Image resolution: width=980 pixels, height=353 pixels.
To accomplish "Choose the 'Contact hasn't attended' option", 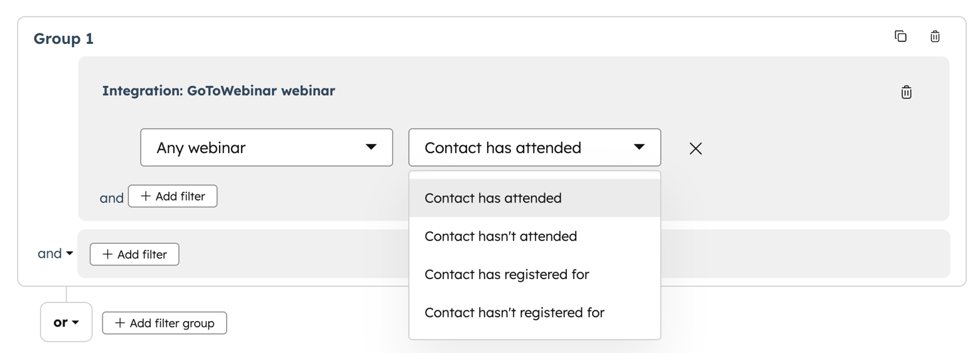I will coord(500,236).
